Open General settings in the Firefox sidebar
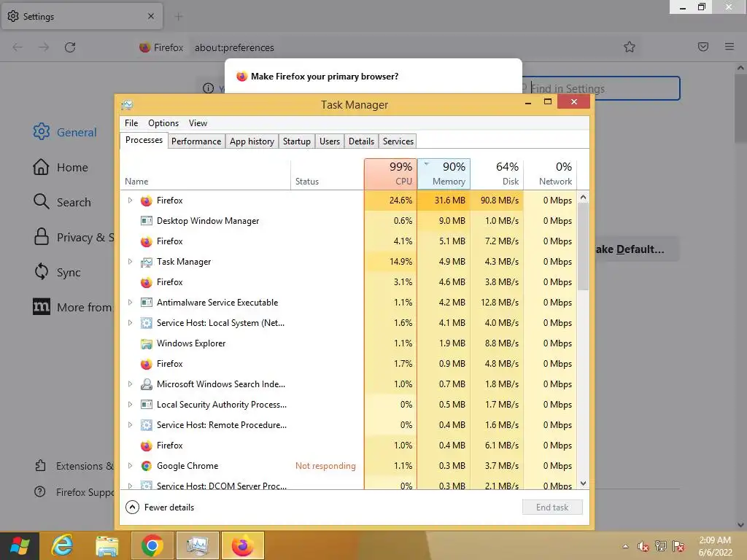The height and width of the screenshot is (560, 747). (65, 132)
